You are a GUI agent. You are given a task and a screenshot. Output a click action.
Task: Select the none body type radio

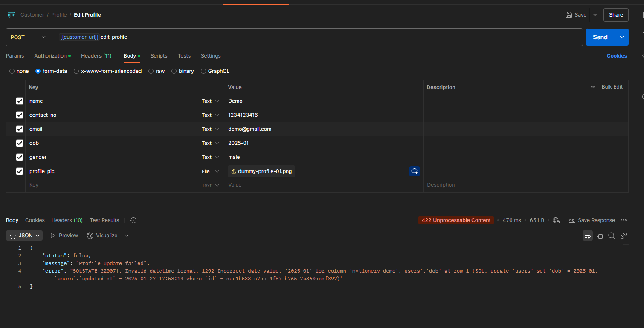[x=12, y=71]
